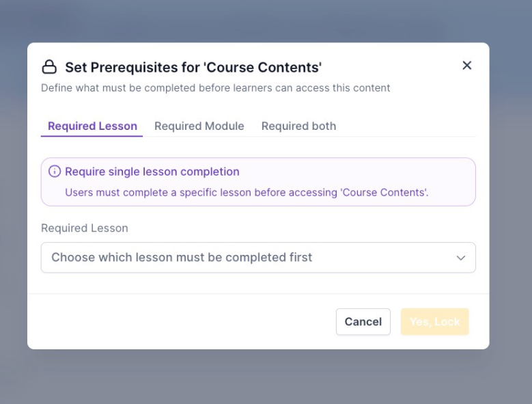This screenshot has width=532, height=404.
Task: Click the purple underline beneath the active tab
Action: pos(92,136)
